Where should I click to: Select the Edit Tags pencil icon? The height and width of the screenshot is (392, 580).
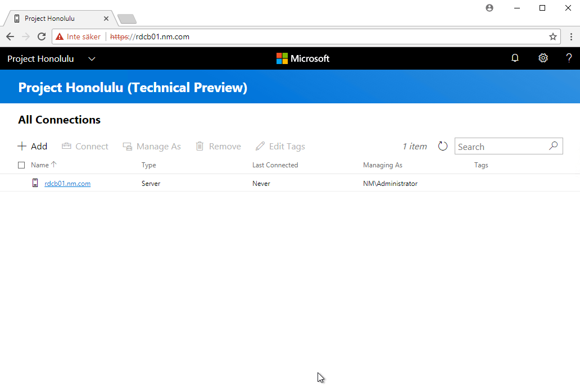260,146
